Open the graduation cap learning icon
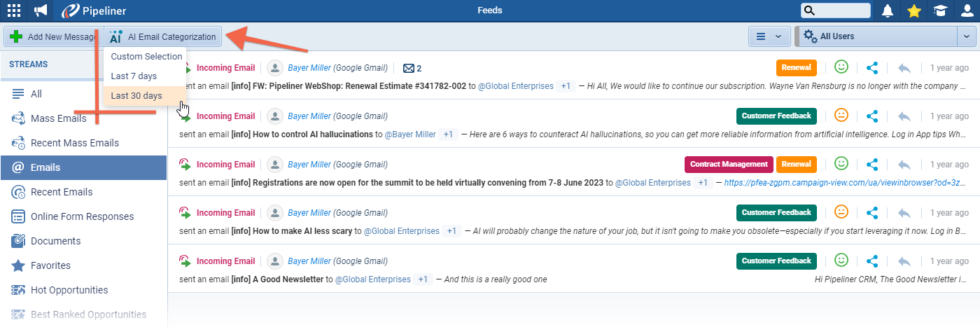This screenshot has height=332, width=980. click(x=940, y=11)
